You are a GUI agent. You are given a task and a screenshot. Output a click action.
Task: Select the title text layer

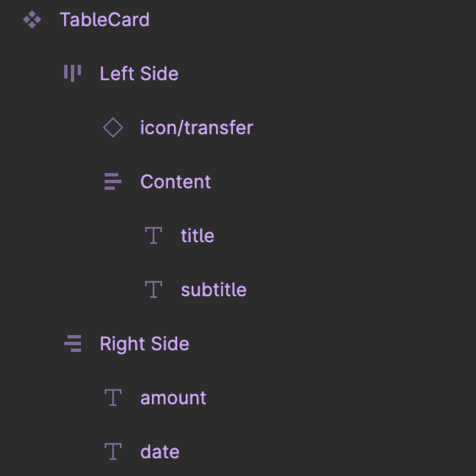(x=197, y=235)
